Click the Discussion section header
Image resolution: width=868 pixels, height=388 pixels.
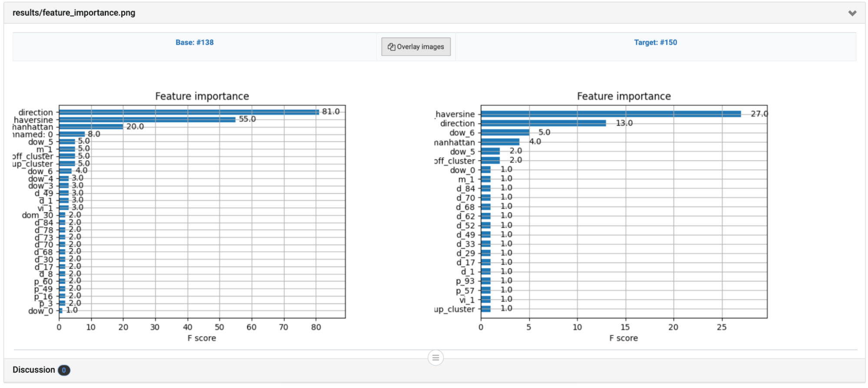434,370
